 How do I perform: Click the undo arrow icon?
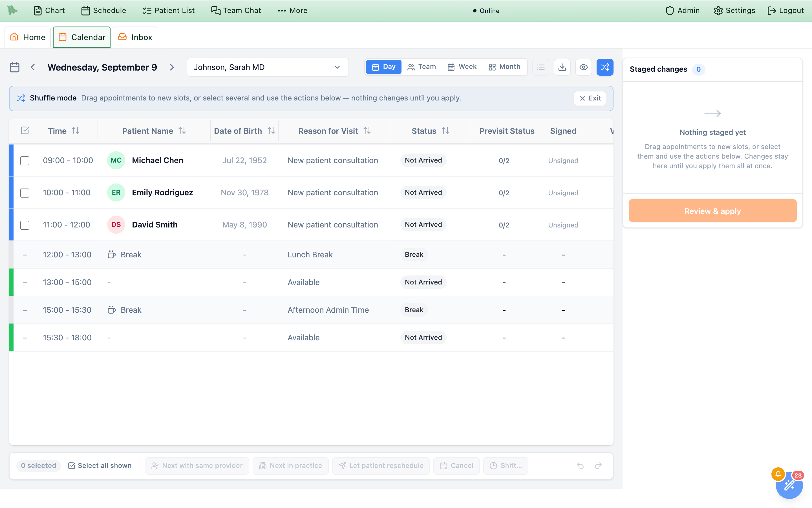click(580, 466)
